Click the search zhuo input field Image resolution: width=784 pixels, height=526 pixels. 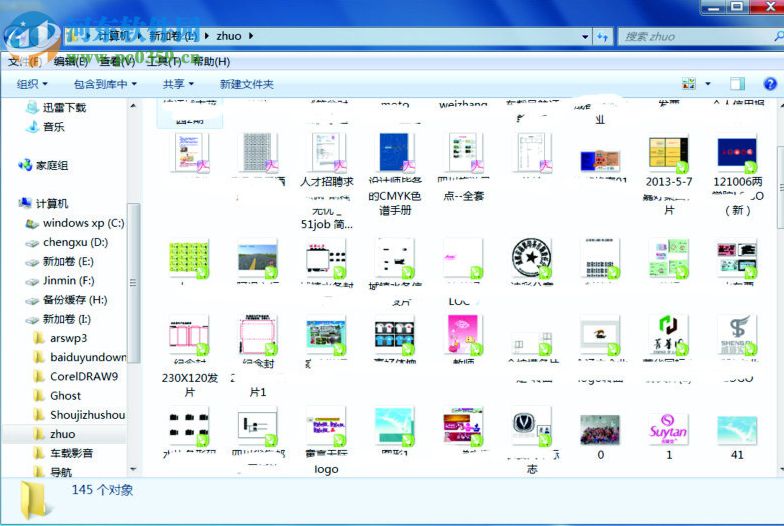[x=700, y=36]
